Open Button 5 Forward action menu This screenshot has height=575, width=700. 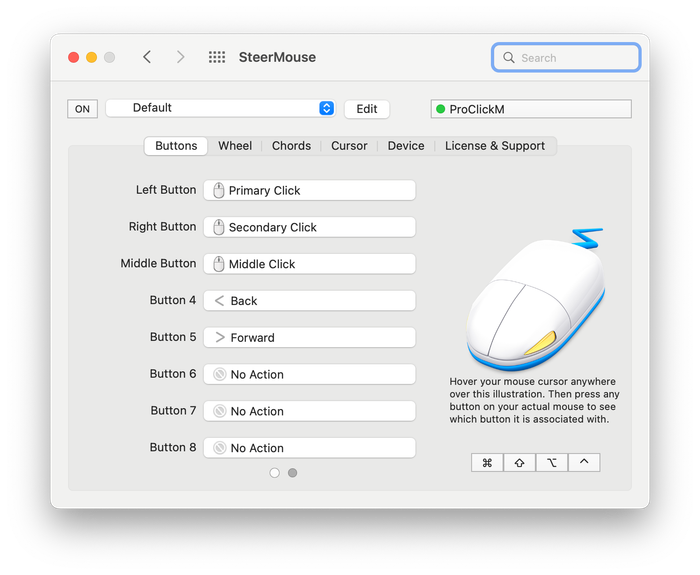click(309, 337)
